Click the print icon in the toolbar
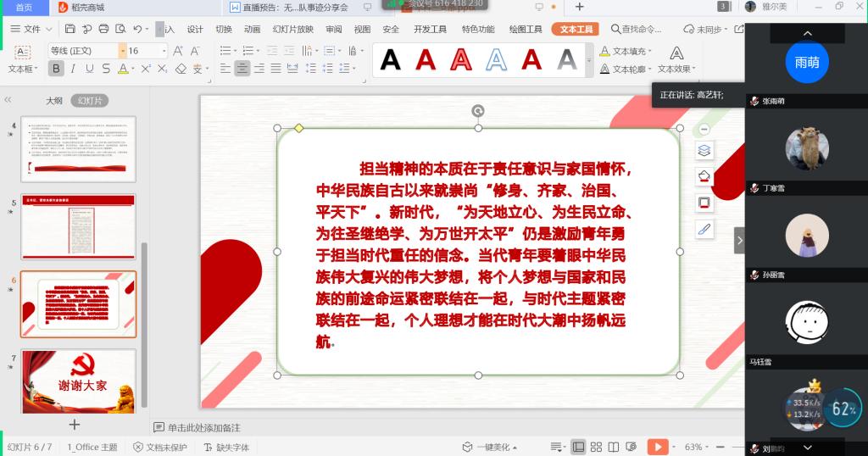 click(x=103, y=29)
